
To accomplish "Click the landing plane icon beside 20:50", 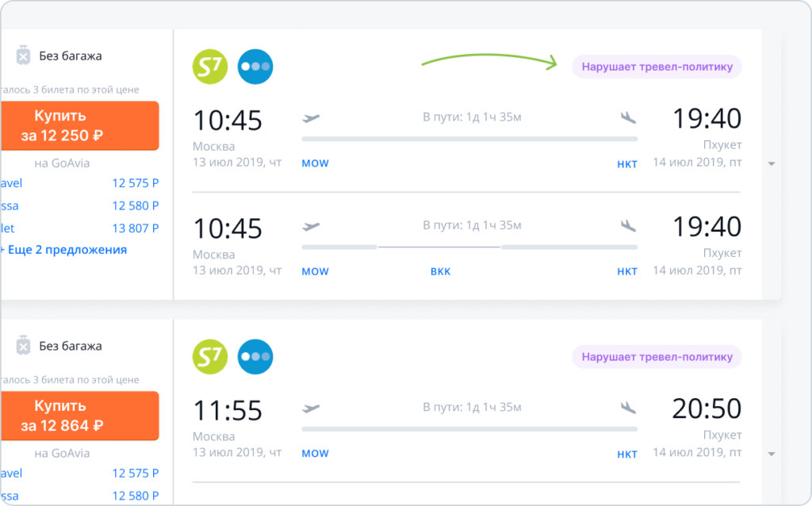I will pos(628,408).
